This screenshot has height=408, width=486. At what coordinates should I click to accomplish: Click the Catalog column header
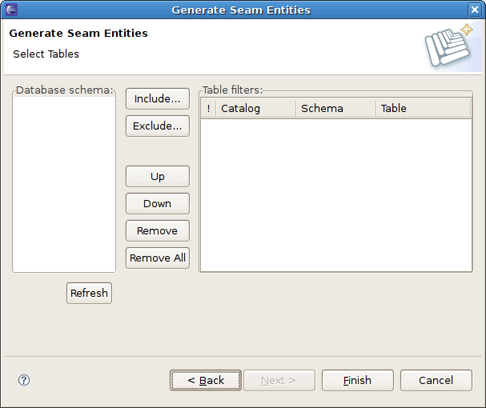coord(256,108)
